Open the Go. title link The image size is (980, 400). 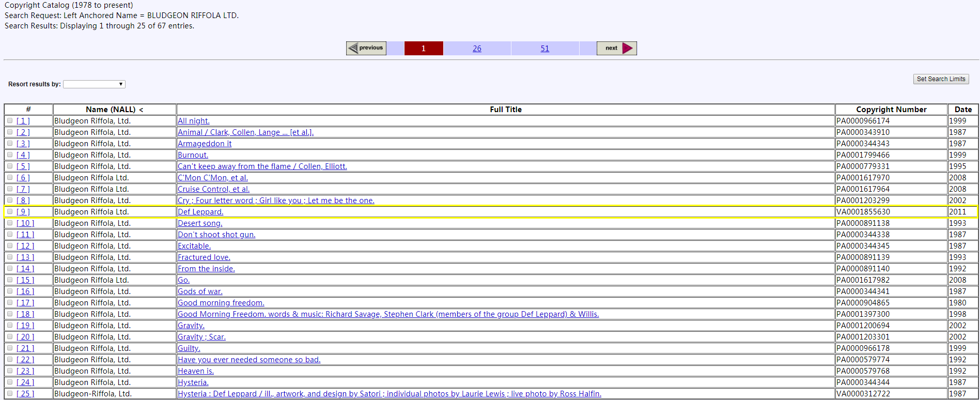[x=184, y=280]
